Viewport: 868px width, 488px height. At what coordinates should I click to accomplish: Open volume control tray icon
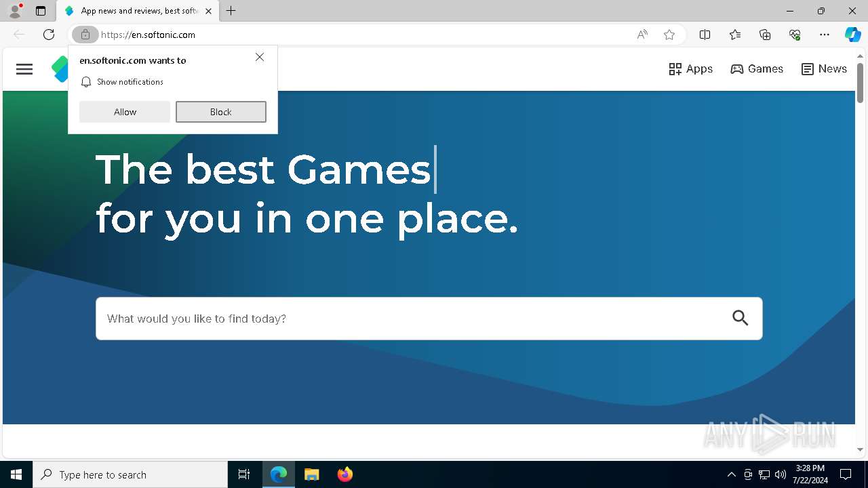(x=781, y=474)
